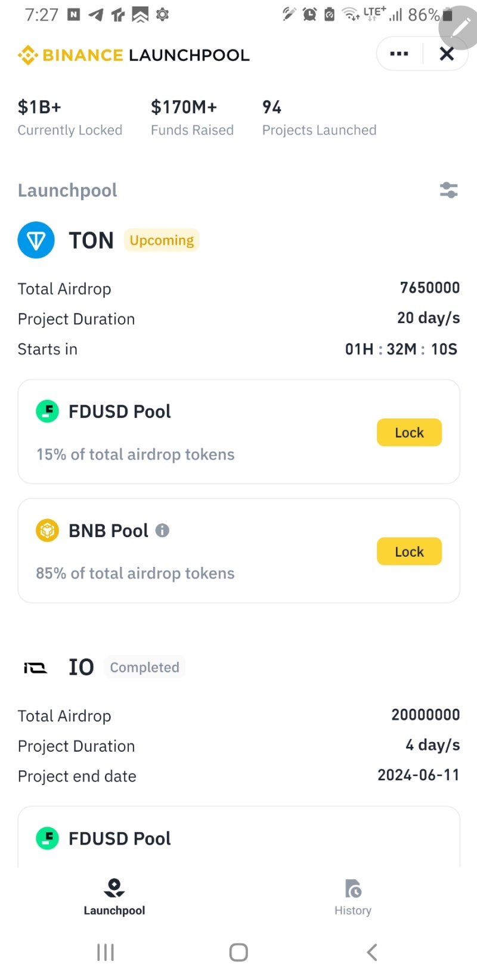
Task: Open the three-dot more options menu
Action: point(399,54)
